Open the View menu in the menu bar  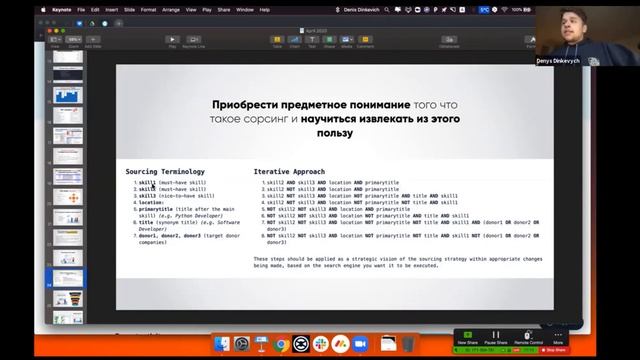pos(191,10)
